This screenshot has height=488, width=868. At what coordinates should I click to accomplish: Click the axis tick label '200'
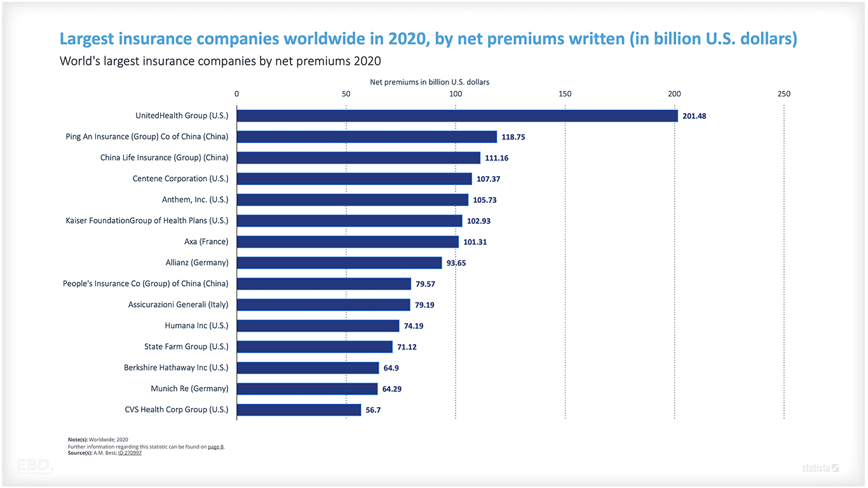[674, 94]
